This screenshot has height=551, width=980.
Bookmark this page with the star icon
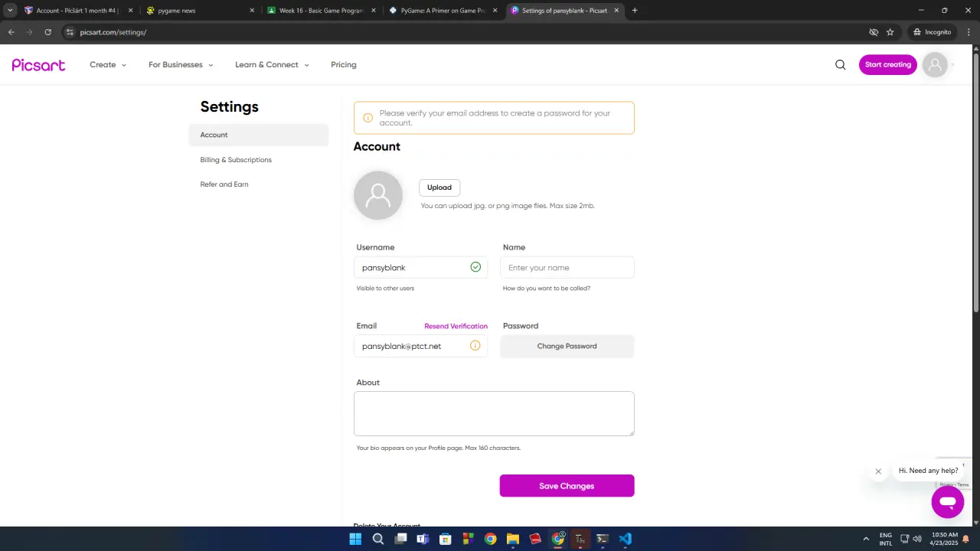coord(890,32)
